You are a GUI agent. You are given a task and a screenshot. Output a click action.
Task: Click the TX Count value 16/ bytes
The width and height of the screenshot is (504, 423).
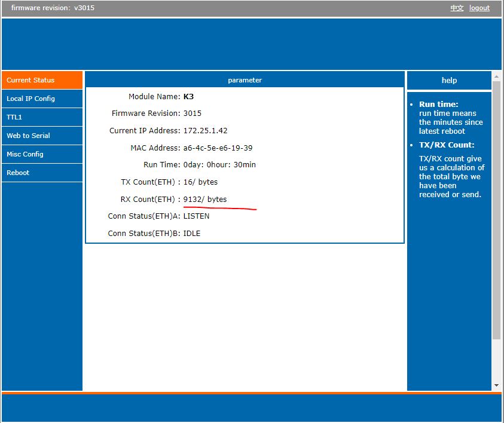pos(200,182)
